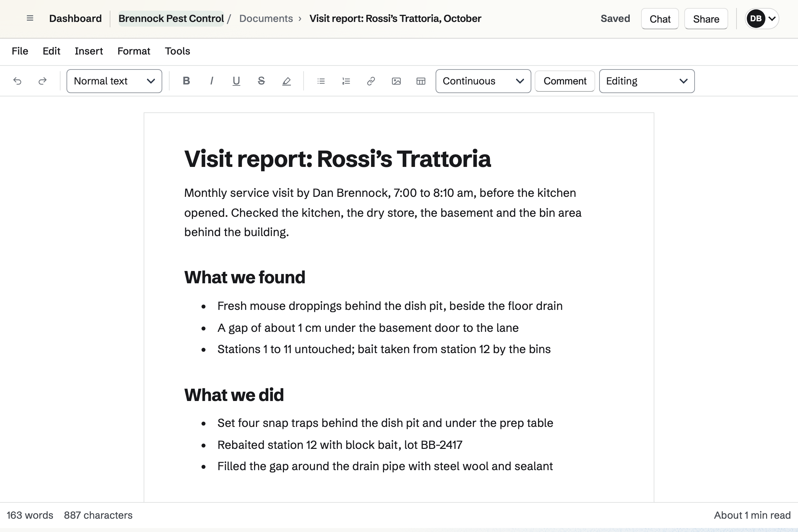Insert a numbered list
The height and width of the screenshot is (532, 798).
click(346, 81)
